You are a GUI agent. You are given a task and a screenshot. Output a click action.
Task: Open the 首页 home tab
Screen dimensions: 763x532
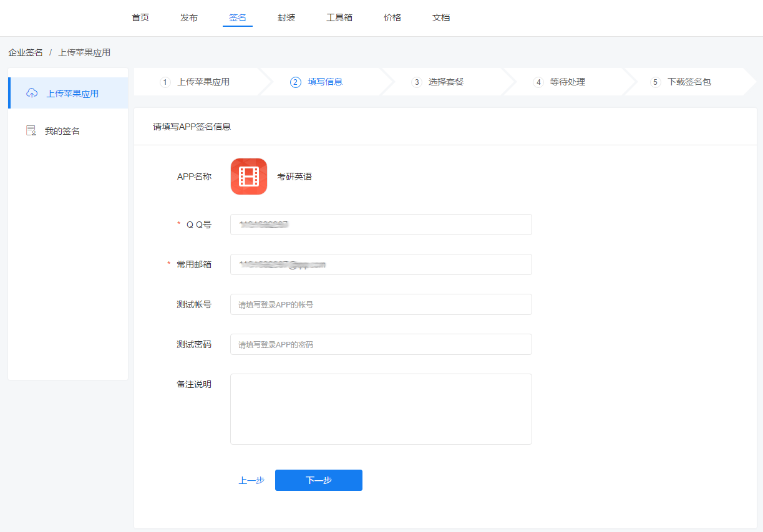[140, 17]
